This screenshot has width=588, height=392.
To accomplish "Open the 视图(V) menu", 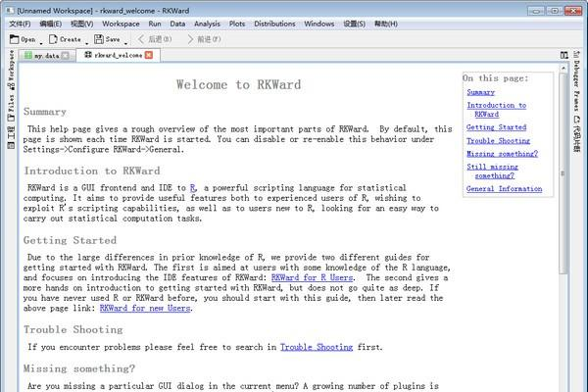I will 81,24.
